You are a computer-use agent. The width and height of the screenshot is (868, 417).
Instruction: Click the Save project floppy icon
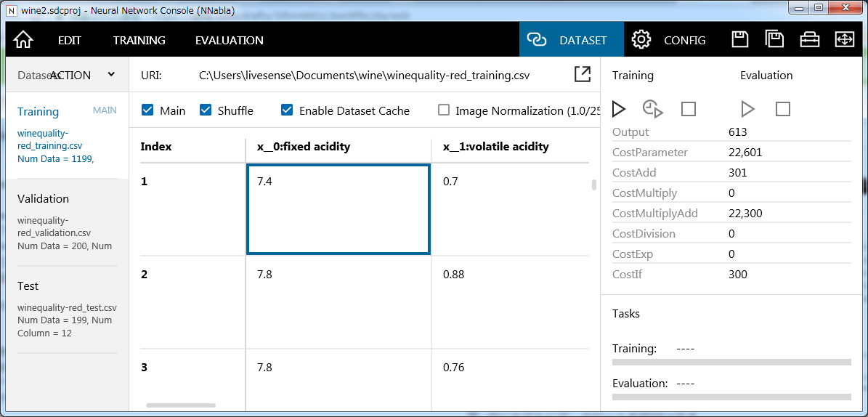(739, 40)
